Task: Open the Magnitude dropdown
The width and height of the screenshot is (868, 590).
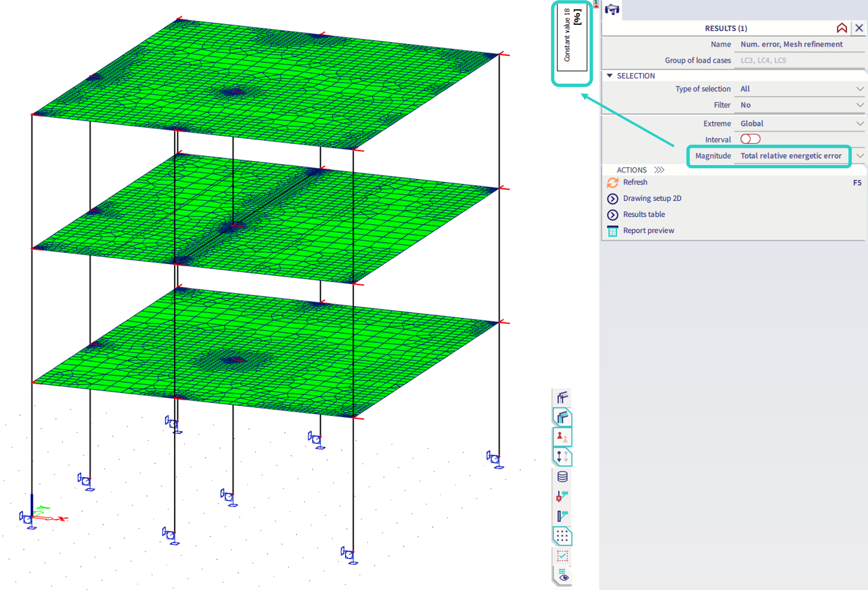Action: [860, 156]
